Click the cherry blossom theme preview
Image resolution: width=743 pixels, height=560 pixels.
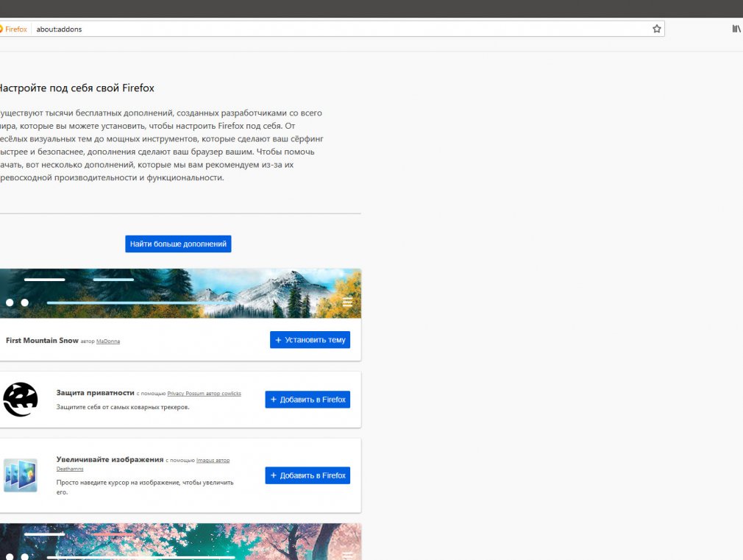[180, 542]
